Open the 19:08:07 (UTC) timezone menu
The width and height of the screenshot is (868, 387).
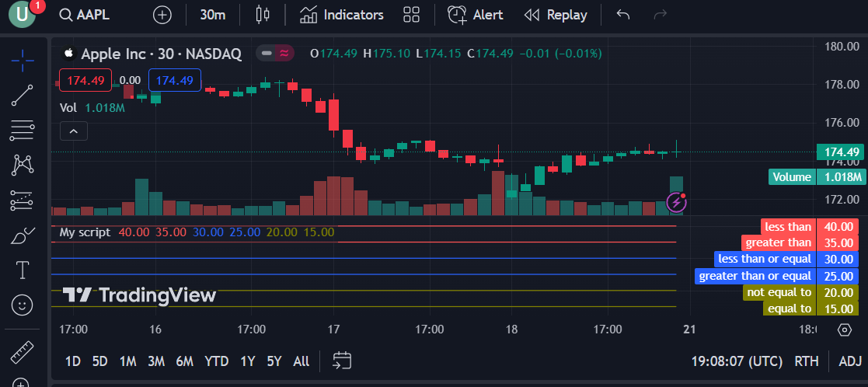[737, 361]
